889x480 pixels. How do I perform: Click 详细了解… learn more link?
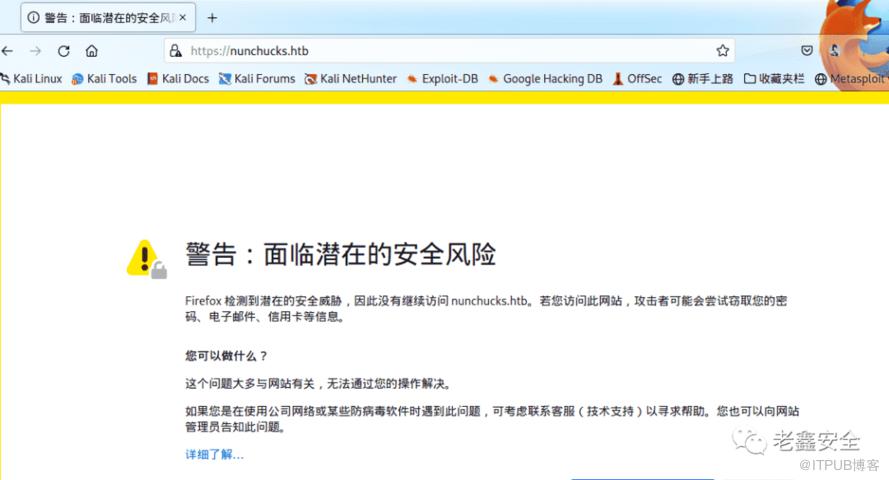click(214, 454)
